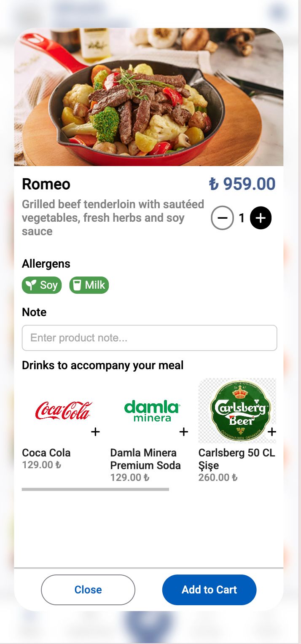Click the Milk allergen tag

89,285
